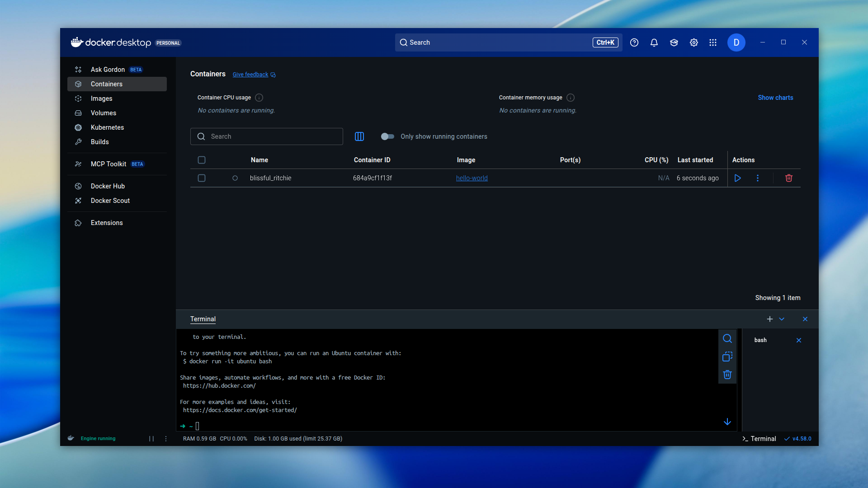
Task: Clear the terminal with the trash icon
Action: pos(727,375)
